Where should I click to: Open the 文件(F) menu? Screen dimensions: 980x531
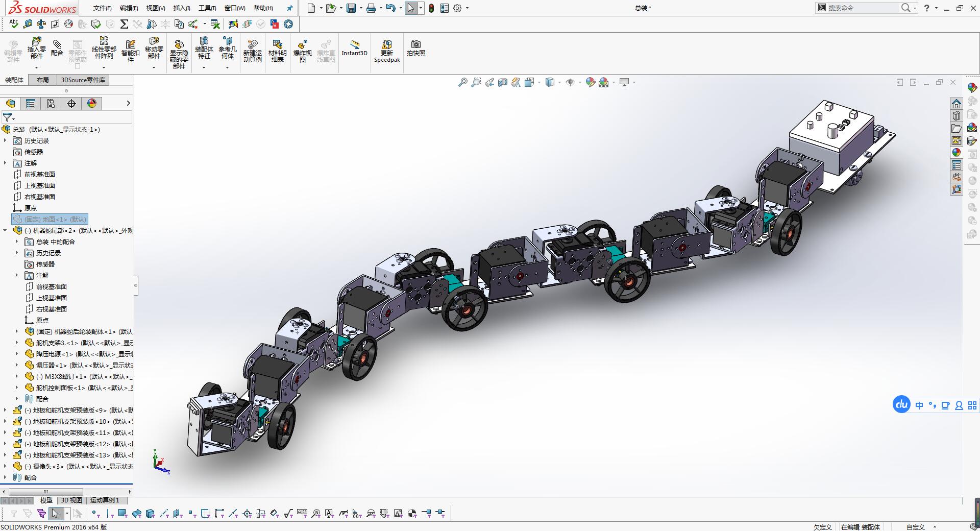coord(103,8)
